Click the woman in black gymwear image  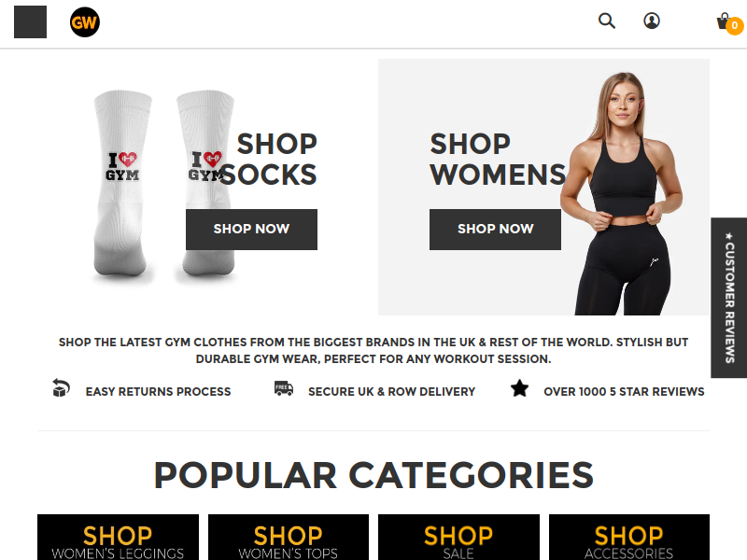(624, 193)
